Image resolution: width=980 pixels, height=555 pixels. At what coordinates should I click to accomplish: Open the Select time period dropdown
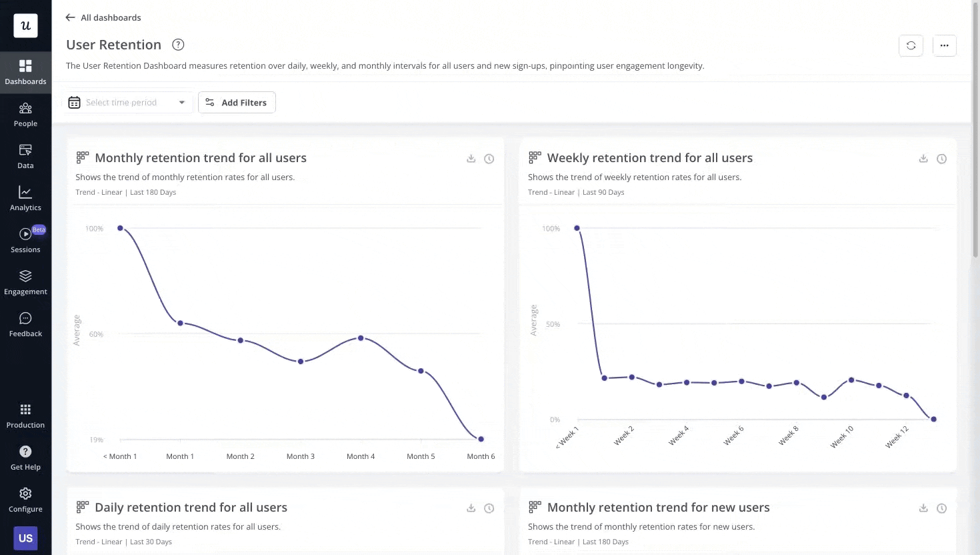(128, 102)
